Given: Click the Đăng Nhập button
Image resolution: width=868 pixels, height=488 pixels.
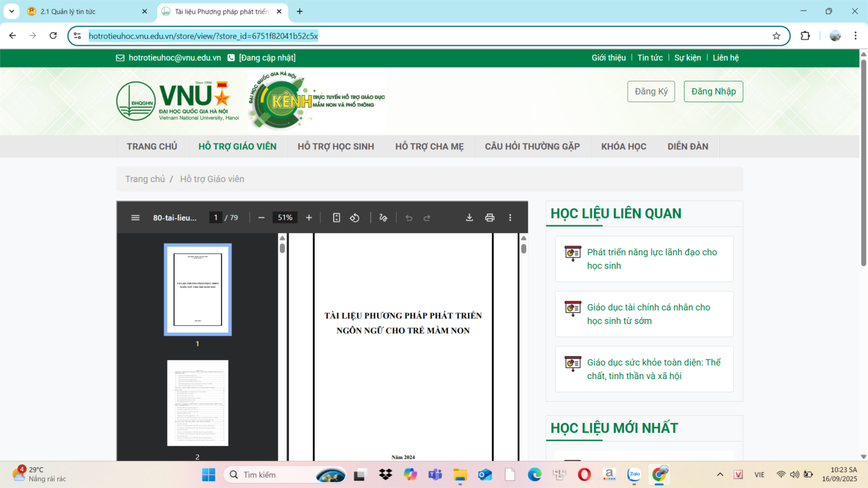Looking at the screenshot, I should coord(713,91).
